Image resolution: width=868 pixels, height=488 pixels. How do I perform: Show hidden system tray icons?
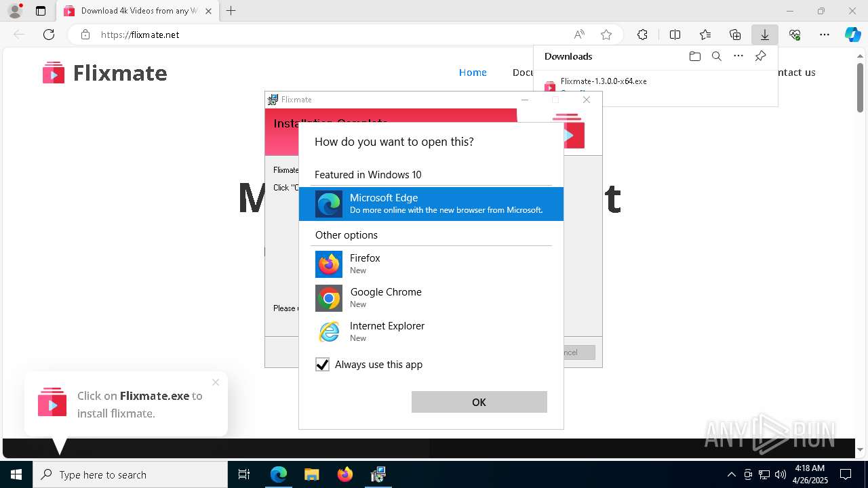tap(731, 474)
